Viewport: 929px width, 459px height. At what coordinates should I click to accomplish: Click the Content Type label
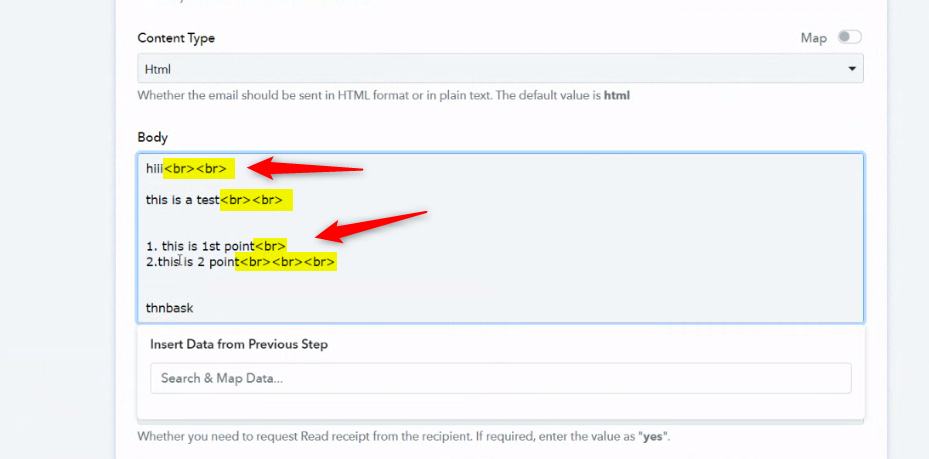pos(176,38)
